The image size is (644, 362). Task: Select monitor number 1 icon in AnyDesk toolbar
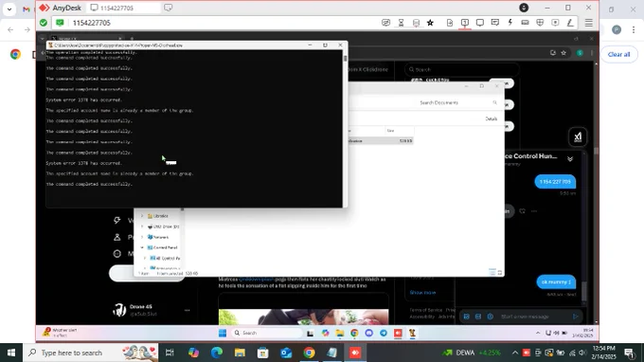coord(464,23)
